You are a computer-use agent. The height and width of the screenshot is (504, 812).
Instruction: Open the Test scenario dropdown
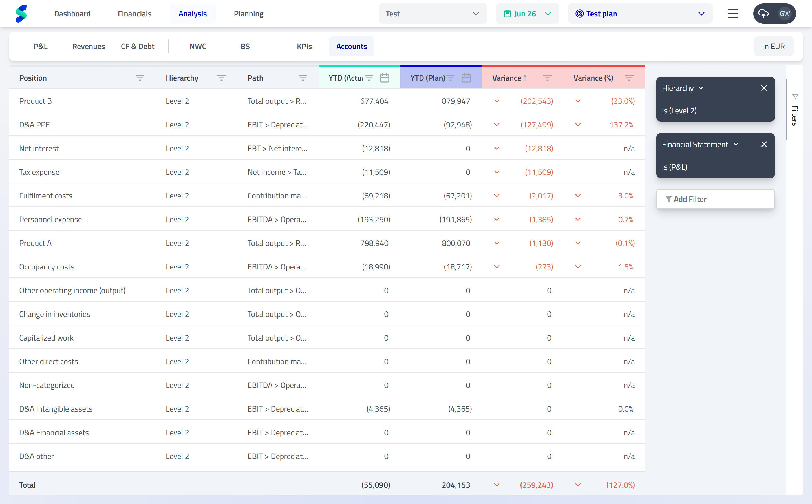pos(432,13)
